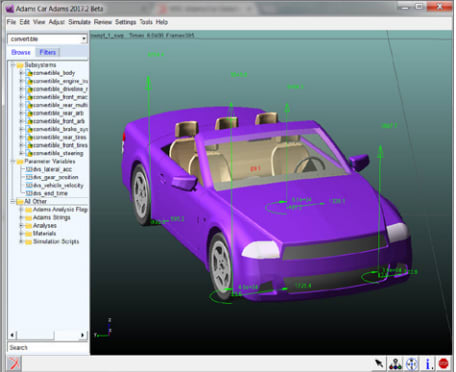Expand the convertible_rear_tires tree node
The width and height of the screenshot is (456, 372).
(x=21, y=137)
